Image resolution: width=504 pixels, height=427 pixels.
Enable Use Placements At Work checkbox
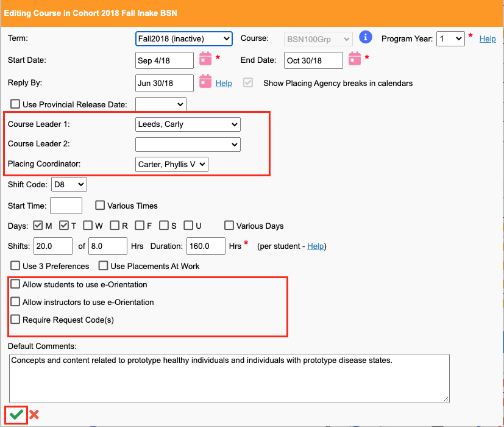103,266
